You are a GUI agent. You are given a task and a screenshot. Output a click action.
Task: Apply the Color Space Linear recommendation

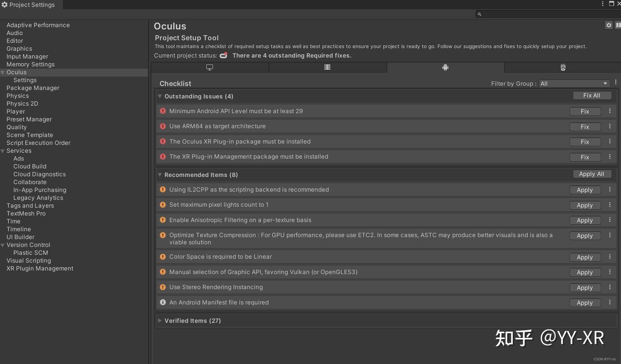coord(585,257)
